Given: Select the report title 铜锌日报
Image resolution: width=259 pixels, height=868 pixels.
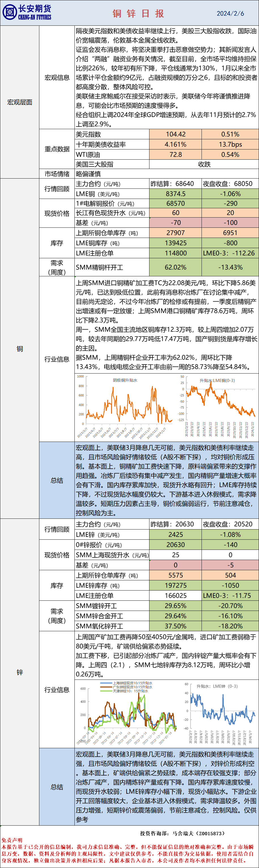Looking at the screenshot, I should point(138,14).
